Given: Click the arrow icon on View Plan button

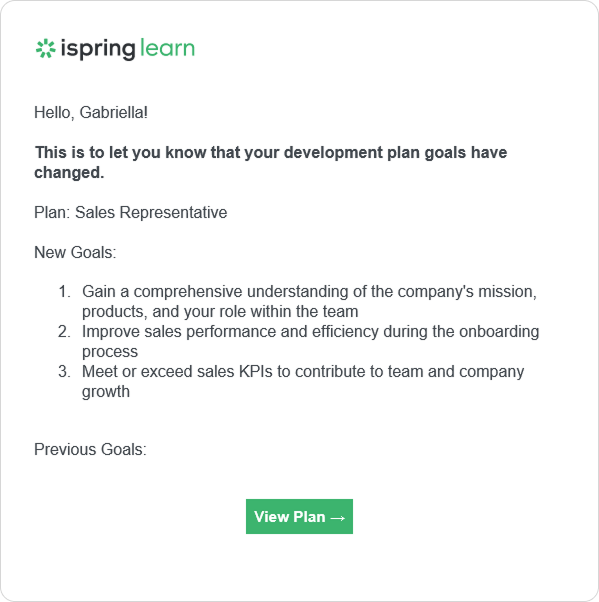Looking at the screenshot, I should pyautogui.click(x=338, y=518).
